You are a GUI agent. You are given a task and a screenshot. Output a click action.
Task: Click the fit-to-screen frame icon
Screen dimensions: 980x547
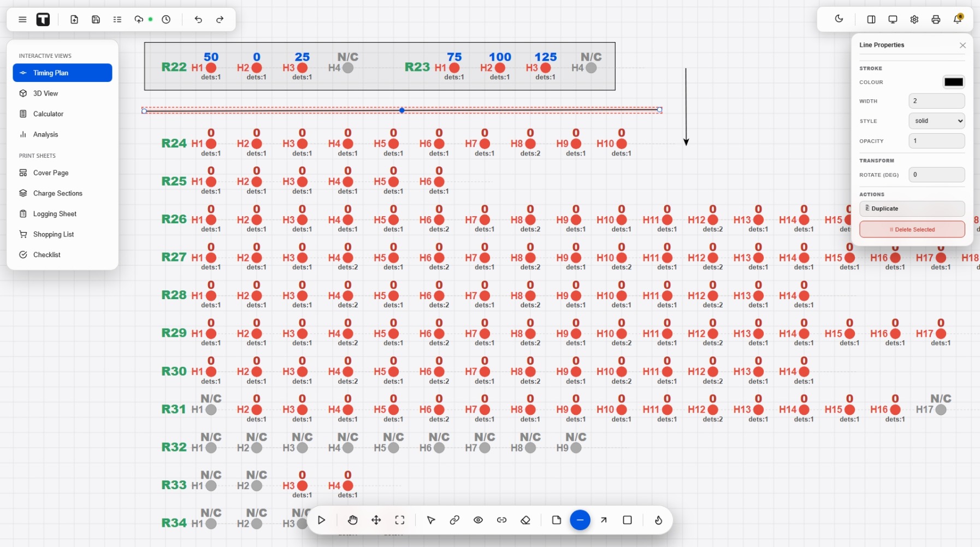pos(400,520)
